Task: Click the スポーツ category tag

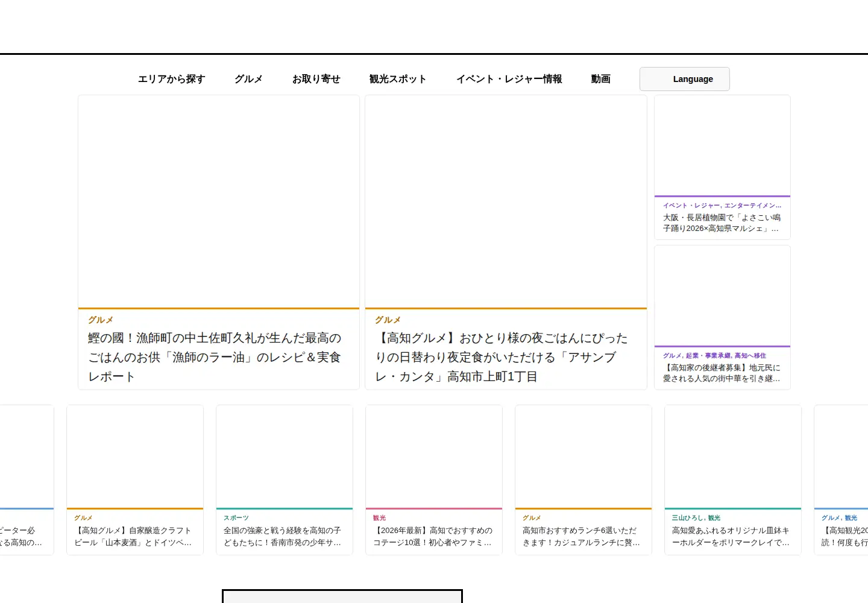Action: tap(236, 518)
